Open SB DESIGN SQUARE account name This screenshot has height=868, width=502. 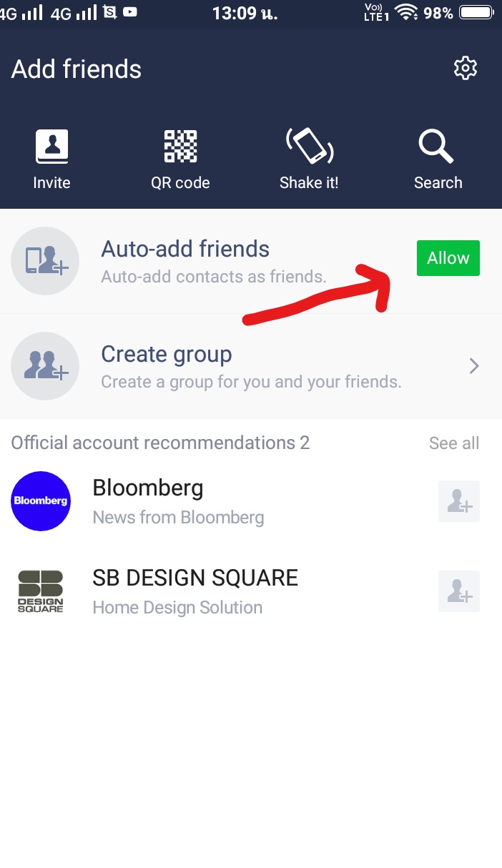click(x=195, y=578)
